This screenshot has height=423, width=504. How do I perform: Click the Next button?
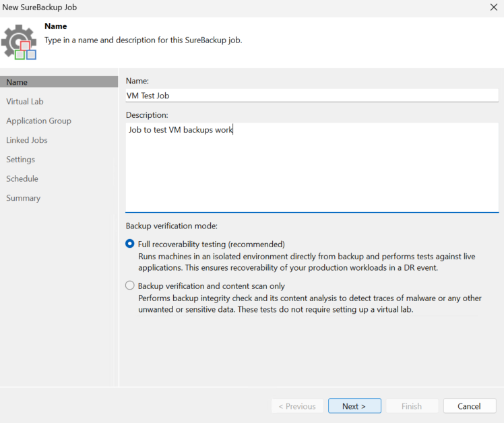(x=354, y=406)
